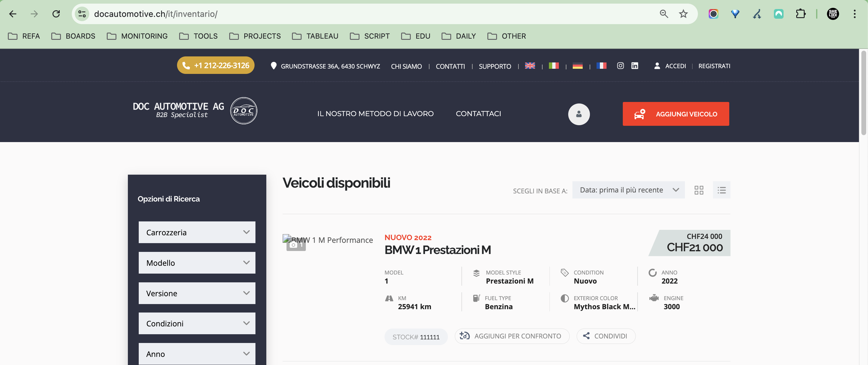Open the blue funnel extension icon
Image resolution: width=868 pixels, height=365 pixels.
pyautogui.click(x=735, y=14)
